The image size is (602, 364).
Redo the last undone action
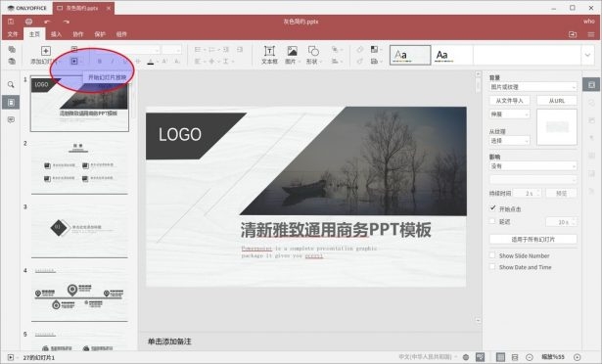[x=67, y=22]
